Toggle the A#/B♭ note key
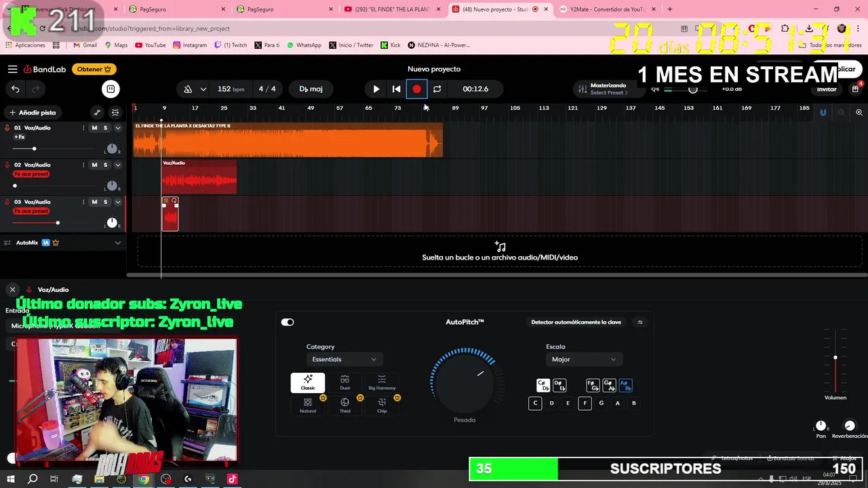 tap(625, 385)
